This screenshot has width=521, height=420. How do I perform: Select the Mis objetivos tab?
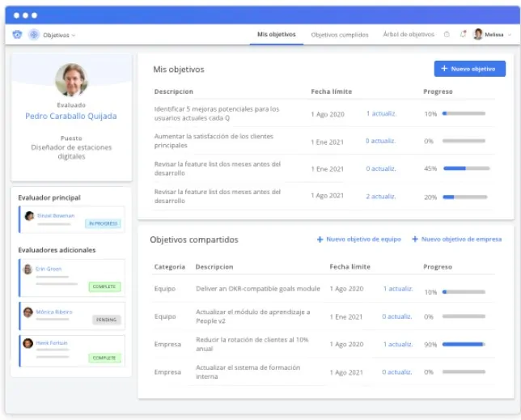pos(277,35)
